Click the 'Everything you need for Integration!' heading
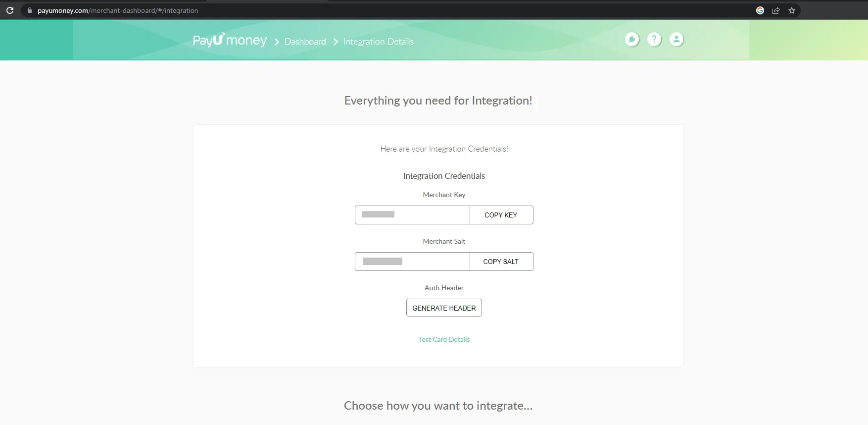This screenshot has width=868, height=425. pos(438,101)
